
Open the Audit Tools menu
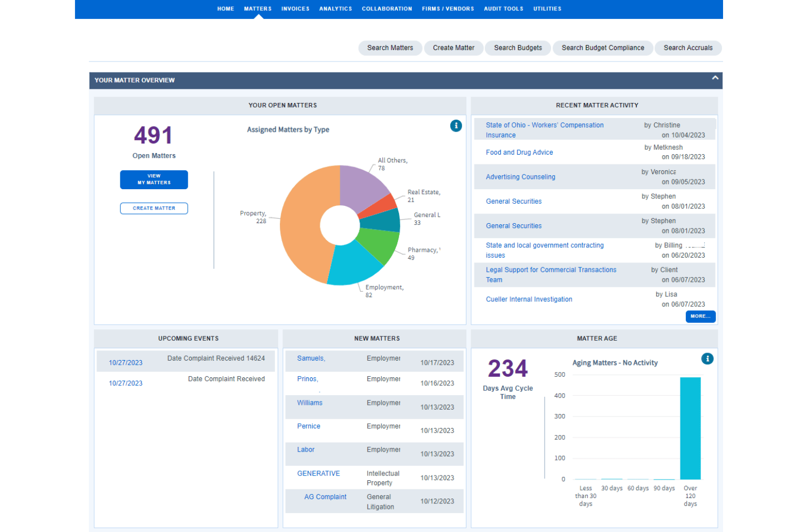504,9
